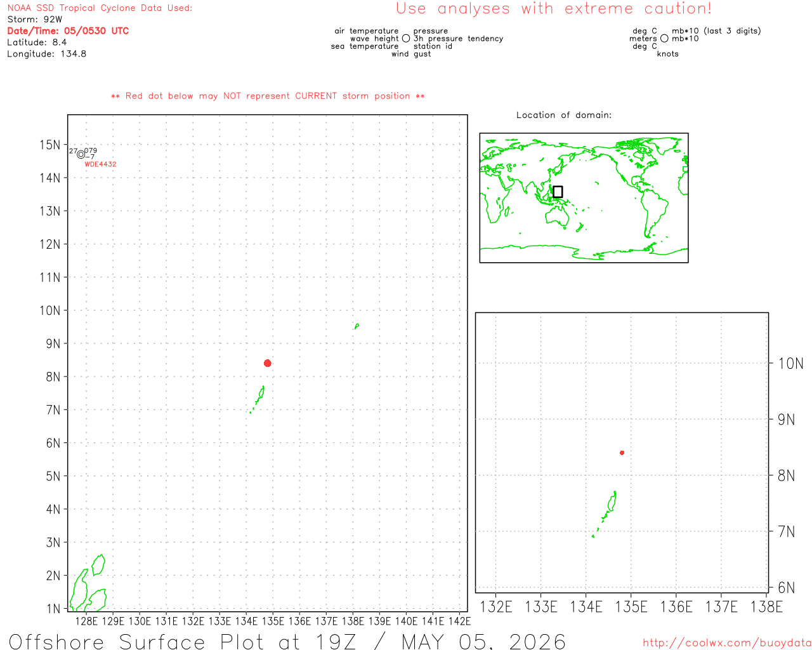812x650 pixels.
Task: Click the red dot warning notice text
Action: click(268, 96)
